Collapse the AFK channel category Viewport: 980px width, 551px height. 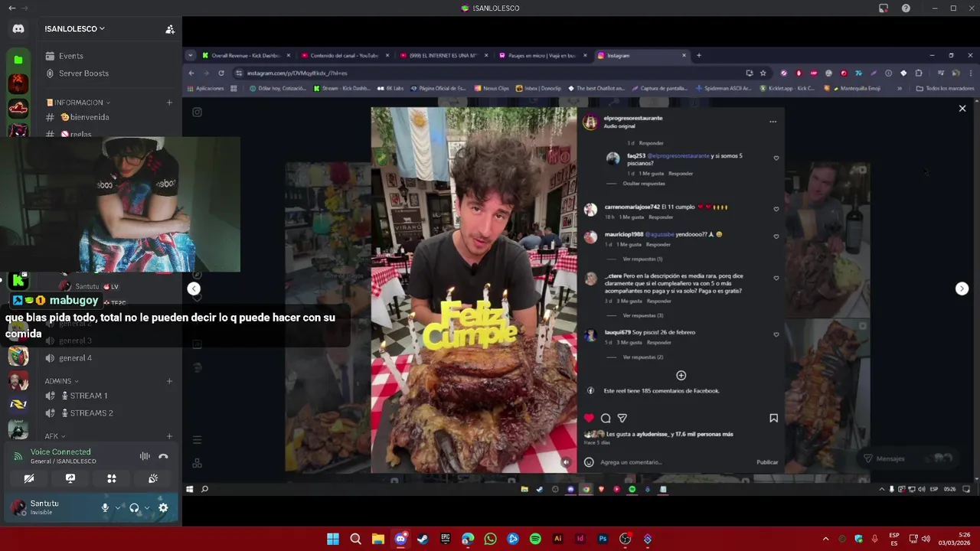(x=55, y=436)
